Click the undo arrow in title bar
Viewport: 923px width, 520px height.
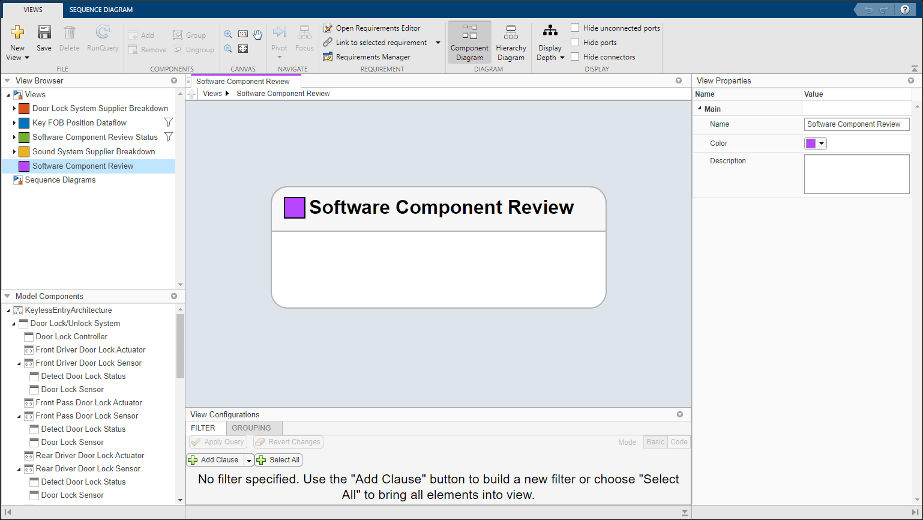[x=868, y=9]
